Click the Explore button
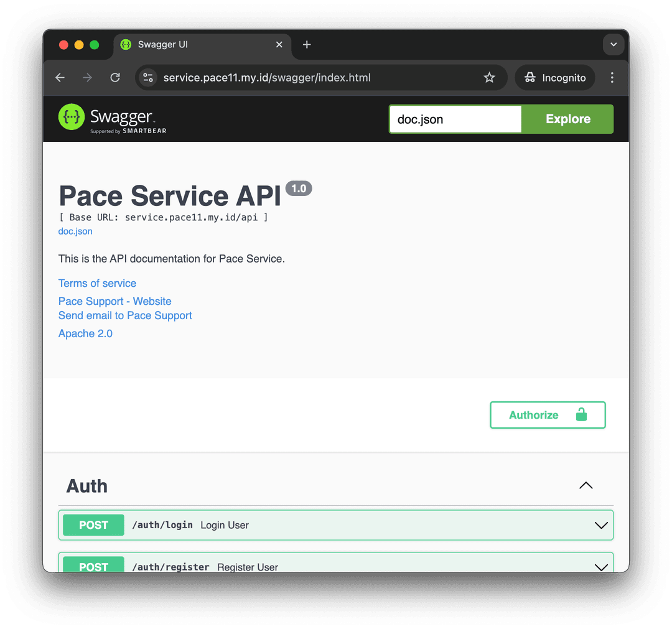Screen dimensions: 672x629 pyautogui.click(x=567, y=118)
